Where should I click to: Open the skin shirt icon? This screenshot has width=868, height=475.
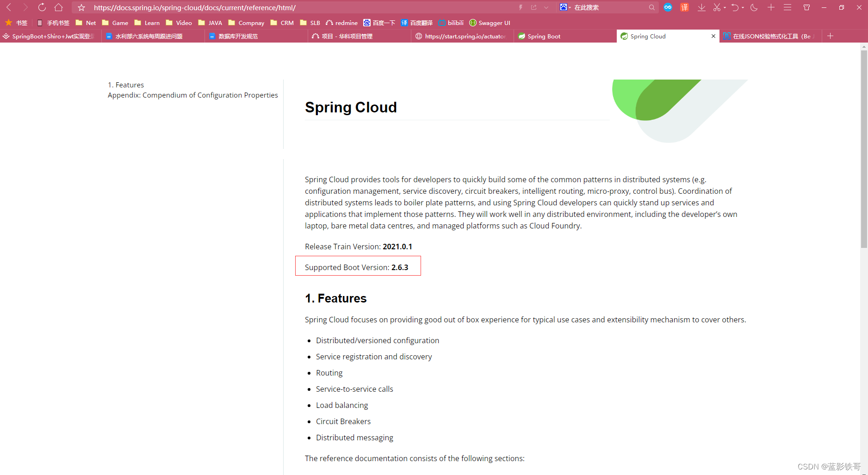(x=806, y=7)
